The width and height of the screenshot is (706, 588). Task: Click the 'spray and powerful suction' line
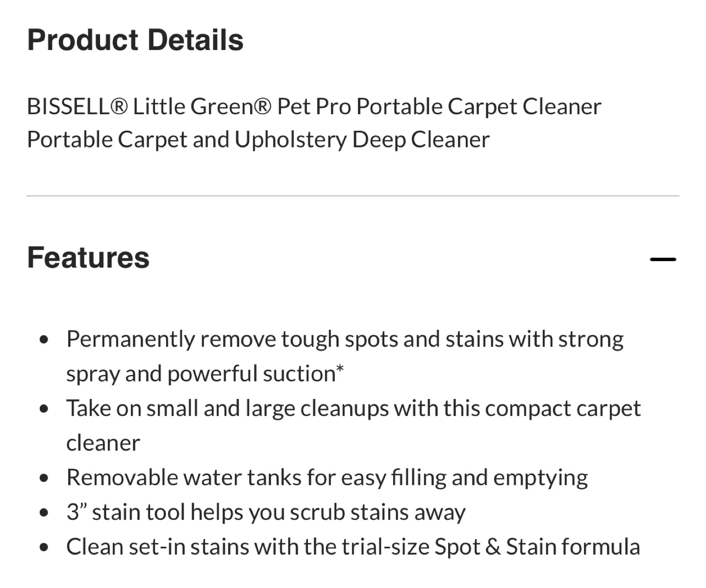tap(201, 374)
